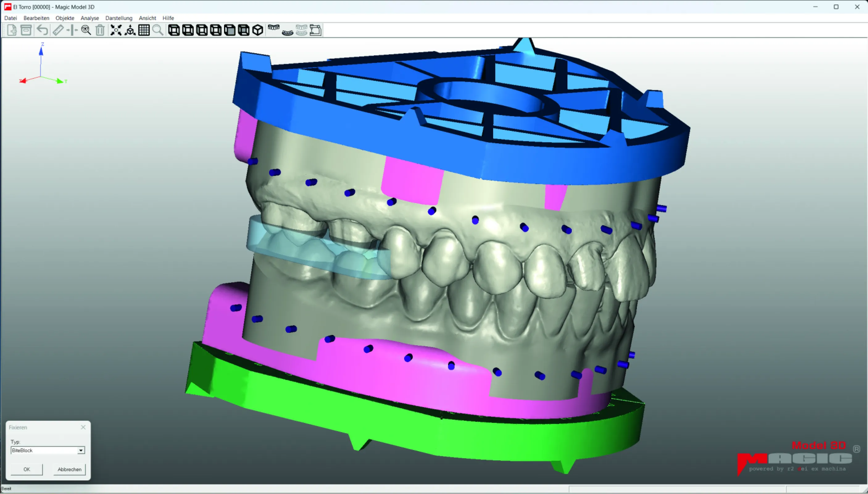Screen dimensions: 868x494
Task: Activate the 3D orientation axis icon
Action: tap(131, 30)
